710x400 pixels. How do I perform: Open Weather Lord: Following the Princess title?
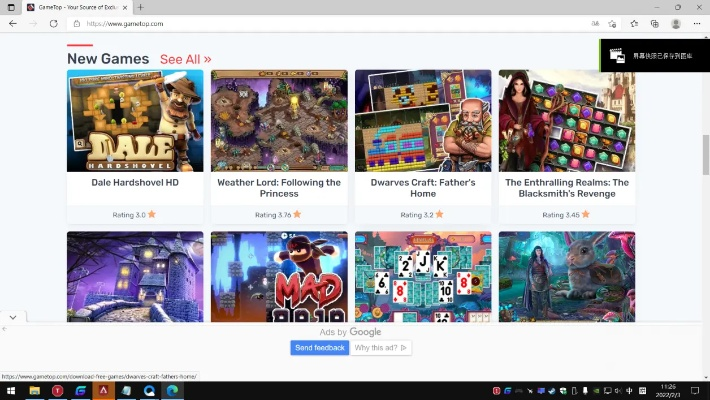click(279, 188)
